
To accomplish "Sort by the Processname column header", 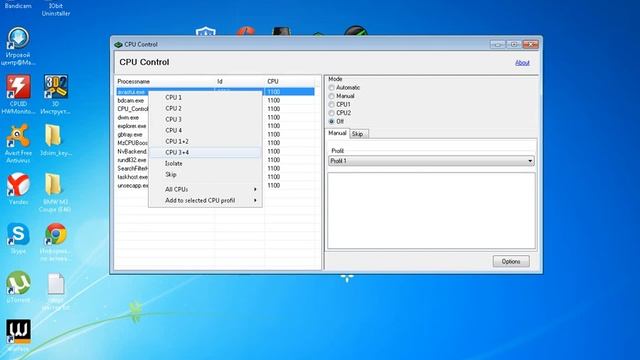I will 166,82.
